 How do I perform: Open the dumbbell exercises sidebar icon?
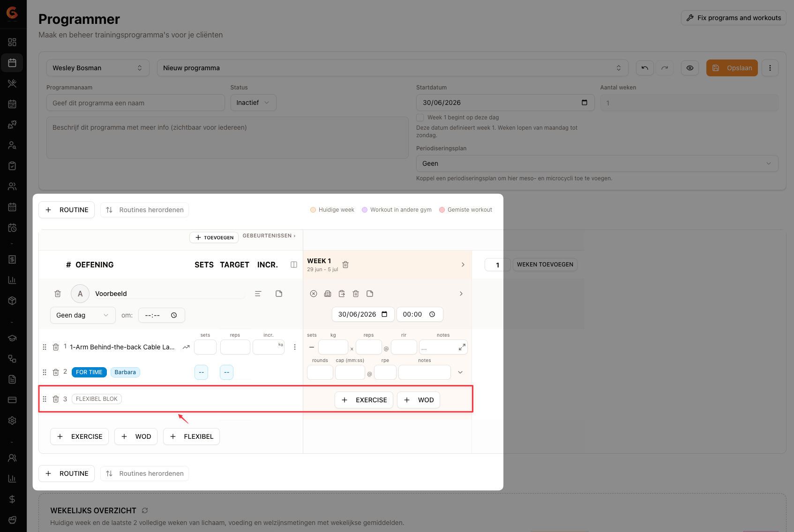pyautogui.click(x=12, y=125)
